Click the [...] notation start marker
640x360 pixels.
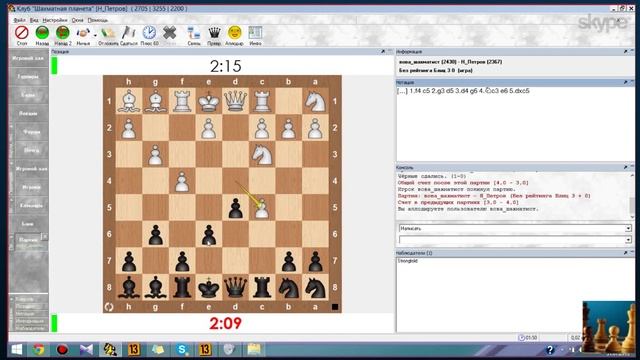(402, 91)
